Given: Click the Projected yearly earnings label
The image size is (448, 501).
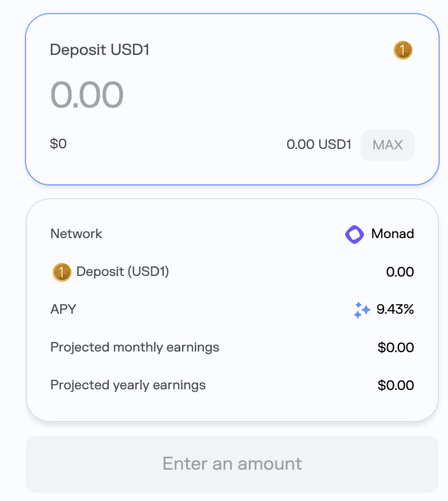Looking at the screenshot, I should (x=128, y=385).
